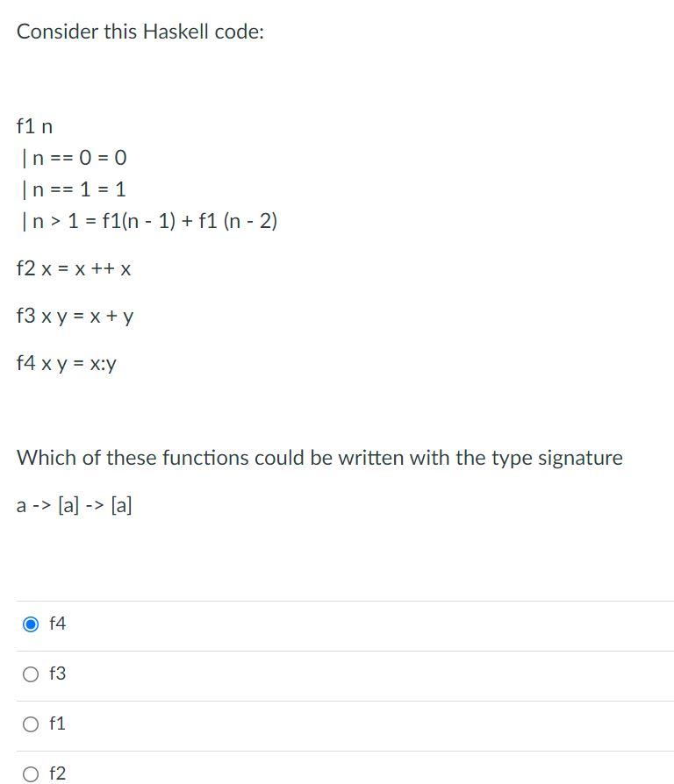Click the empty area of f1 answer row
The image size is (674, 784).
[x=370, y=726]
